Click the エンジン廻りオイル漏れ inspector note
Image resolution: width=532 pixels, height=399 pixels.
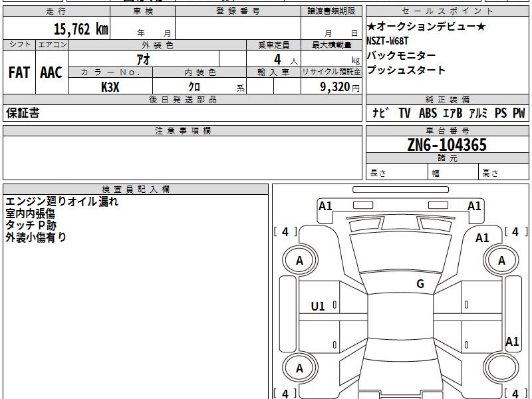(x=62, y=201)
